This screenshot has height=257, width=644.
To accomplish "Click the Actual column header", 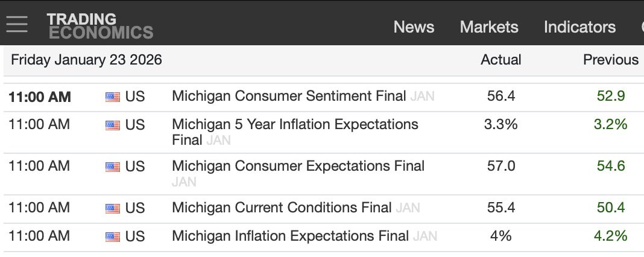I will tap(500, 60).
